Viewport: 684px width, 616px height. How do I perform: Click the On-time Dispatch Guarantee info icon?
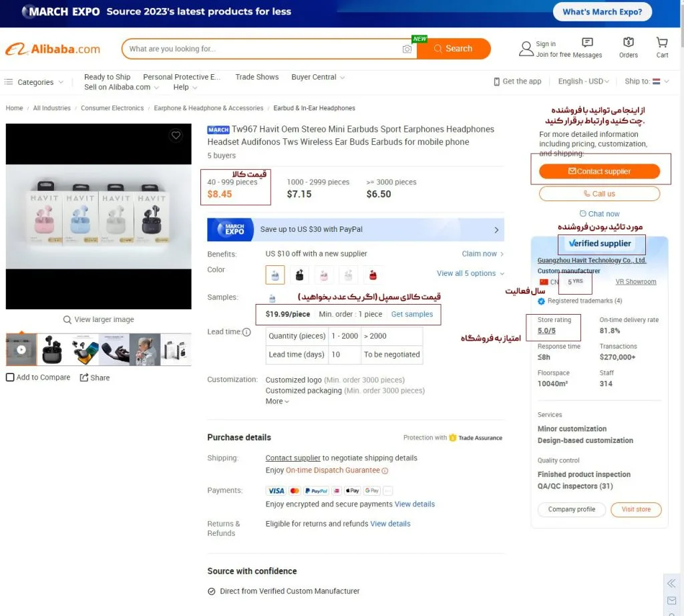tap(385, 471)
